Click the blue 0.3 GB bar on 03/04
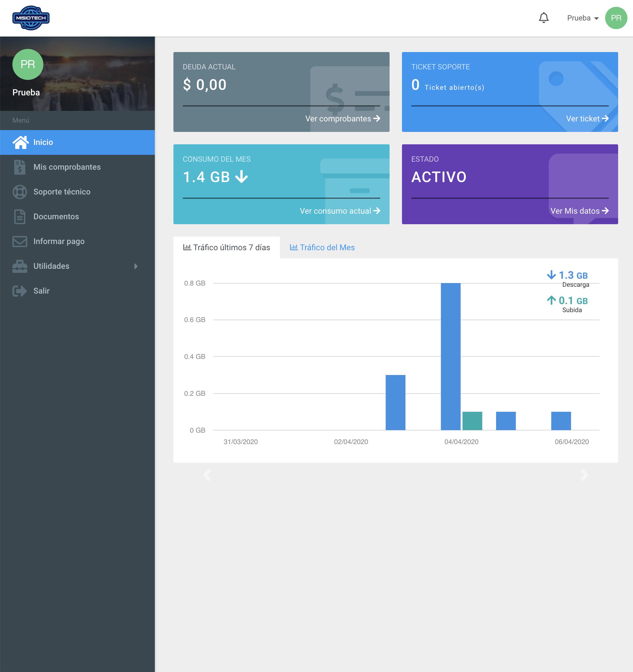This screenshot has height=672, width=633. click(x=395, y=403)
